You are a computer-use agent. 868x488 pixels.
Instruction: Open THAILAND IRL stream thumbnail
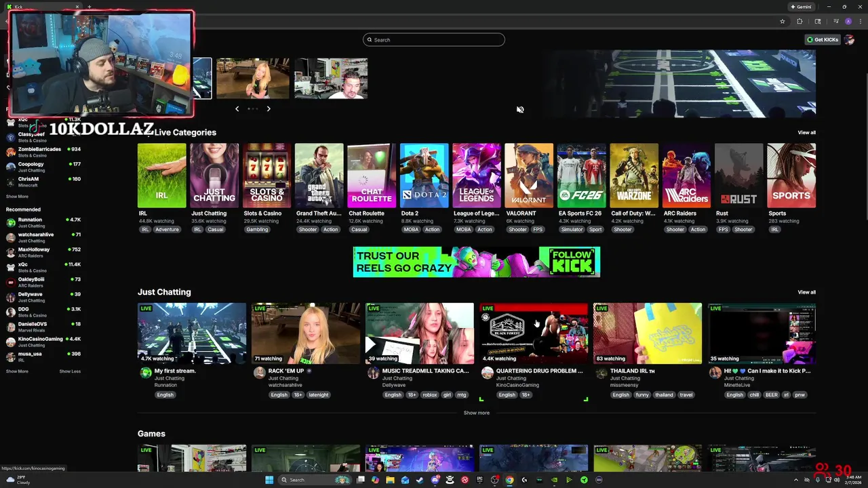click(x=648, y=333)
